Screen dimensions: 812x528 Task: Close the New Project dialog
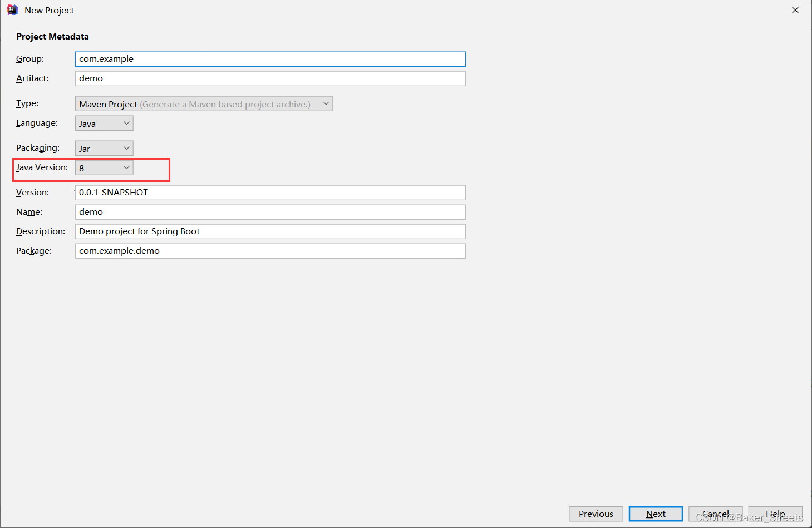click(795, 10)
